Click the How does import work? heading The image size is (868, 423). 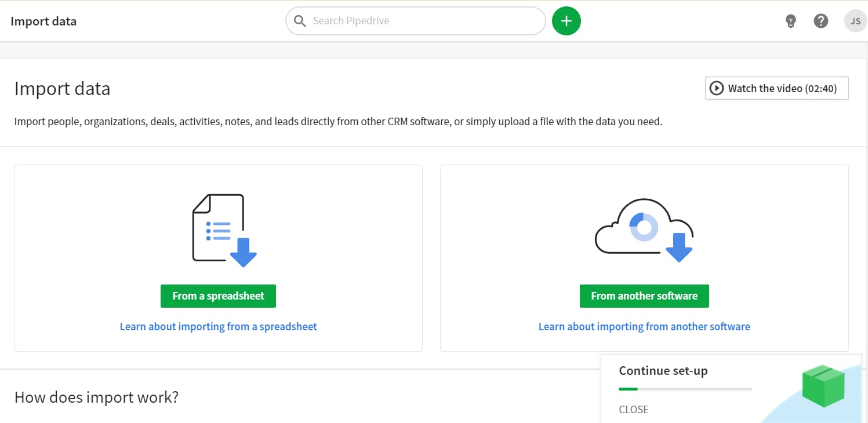(96, 397)
